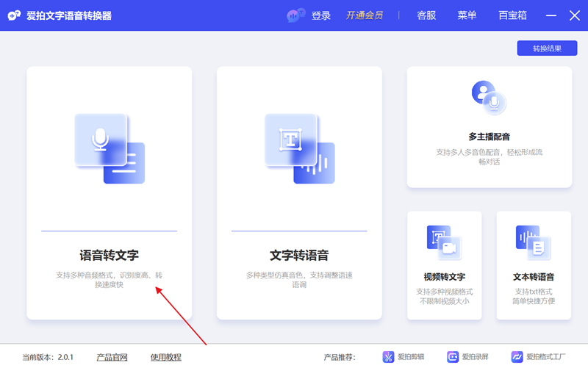The width and height of the screenshot is (588, 368).
Task: Open 爱拍剪辑 product link
Action: (x=411, y=357)
